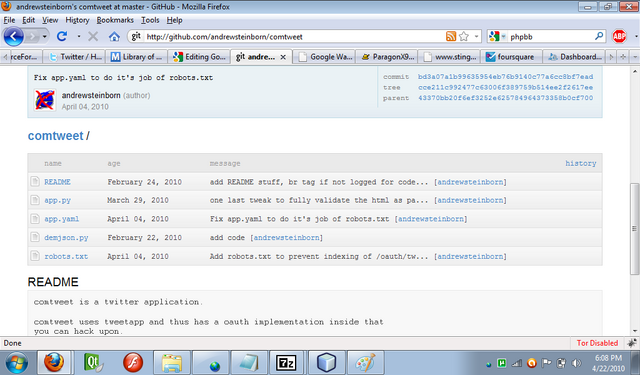Viewport: 640px width, 375px height.
Task: Open the app.yaml file link
Action: tap(62, 219)
